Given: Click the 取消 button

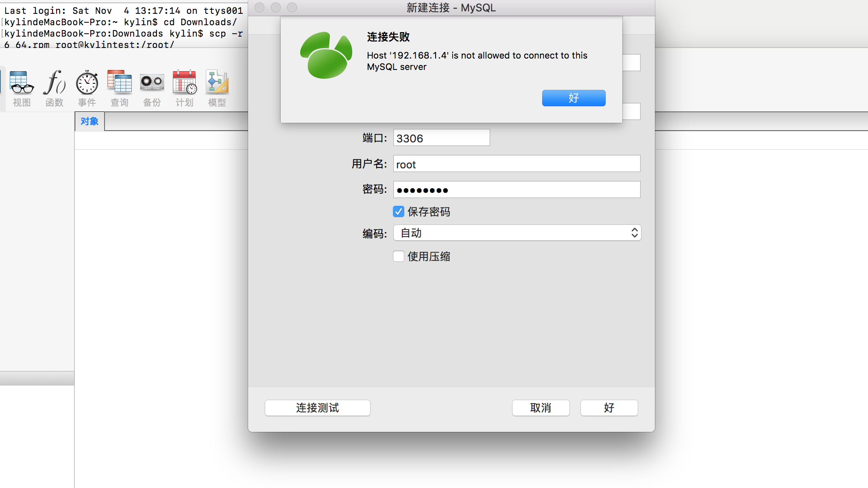Looking at the screenshot, I should pyautogui.click(x=541, y=408).
